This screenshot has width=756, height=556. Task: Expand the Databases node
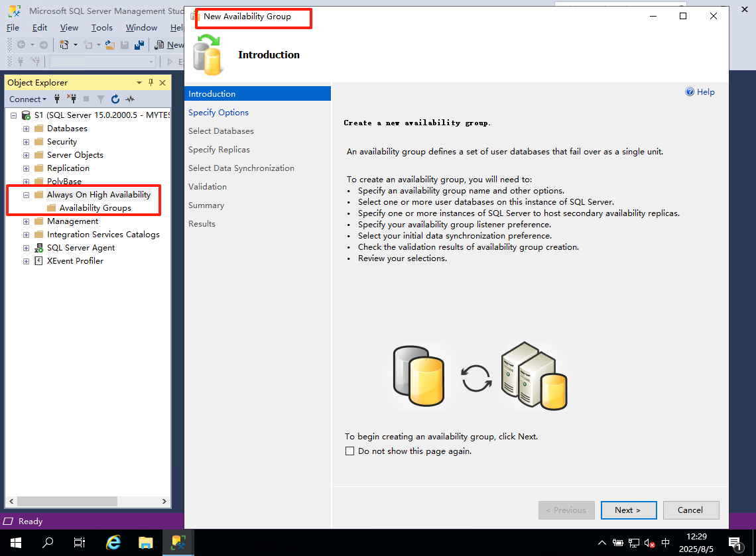coord(26,129)
